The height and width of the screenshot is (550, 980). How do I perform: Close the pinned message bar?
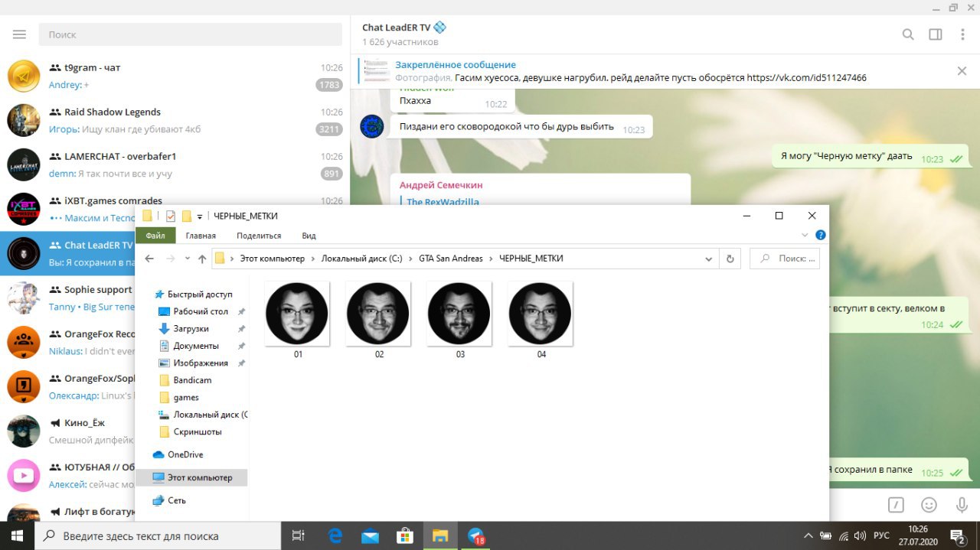coord(962,71)
